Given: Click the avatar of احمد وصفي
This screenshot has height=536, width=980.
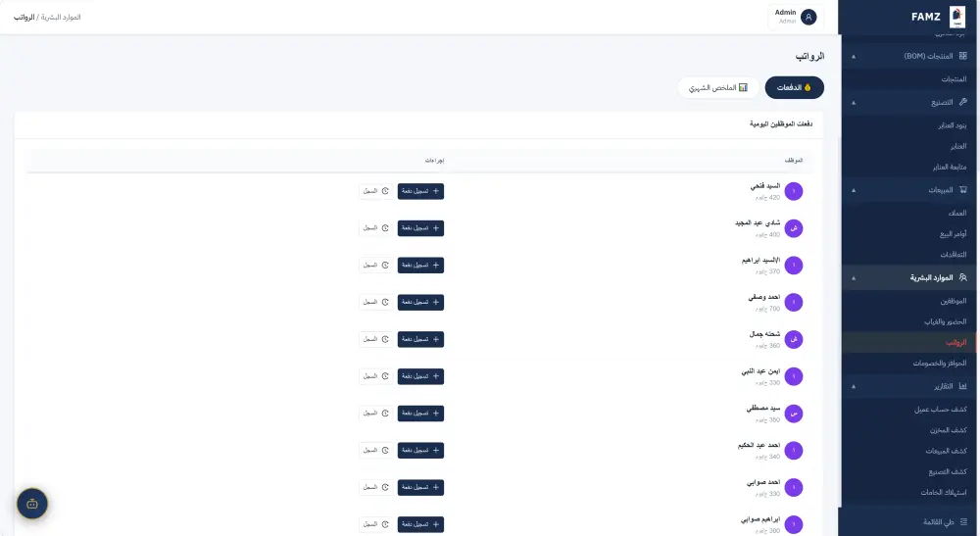Looking at the screenshot, I should 793,303.
